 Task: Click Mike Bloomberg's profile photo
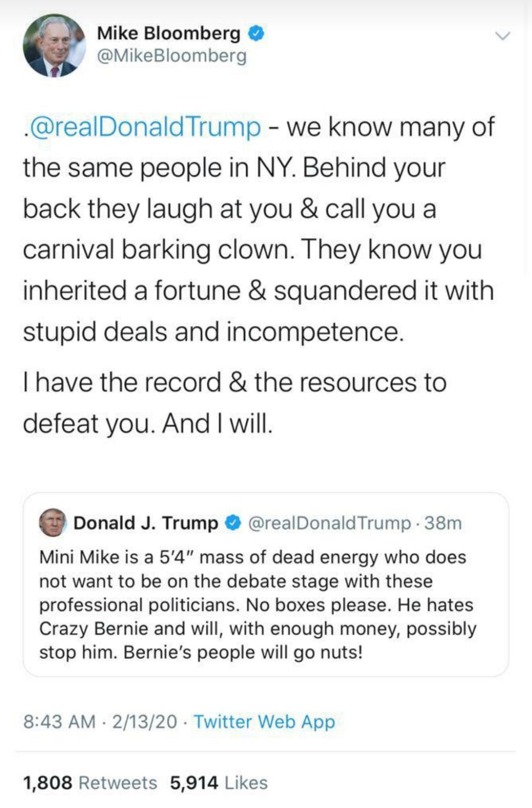click(x=54, y=45)
